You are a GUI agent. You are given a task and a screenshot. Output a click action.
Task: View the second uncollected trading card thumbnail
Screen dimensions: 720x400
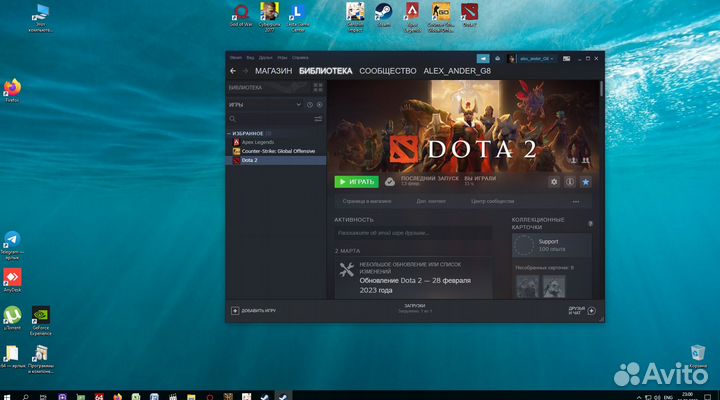click(554, 287)
